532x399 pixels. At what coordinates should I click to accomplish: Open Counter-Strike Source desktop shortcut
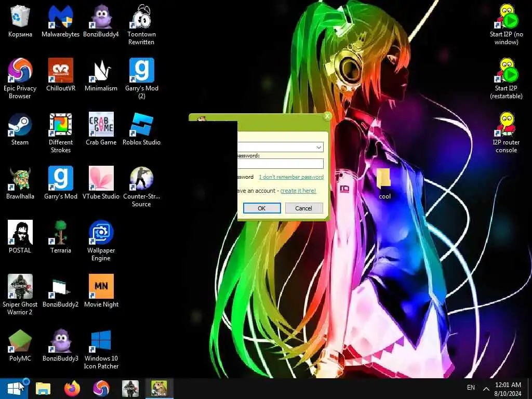tap(141, 187)
